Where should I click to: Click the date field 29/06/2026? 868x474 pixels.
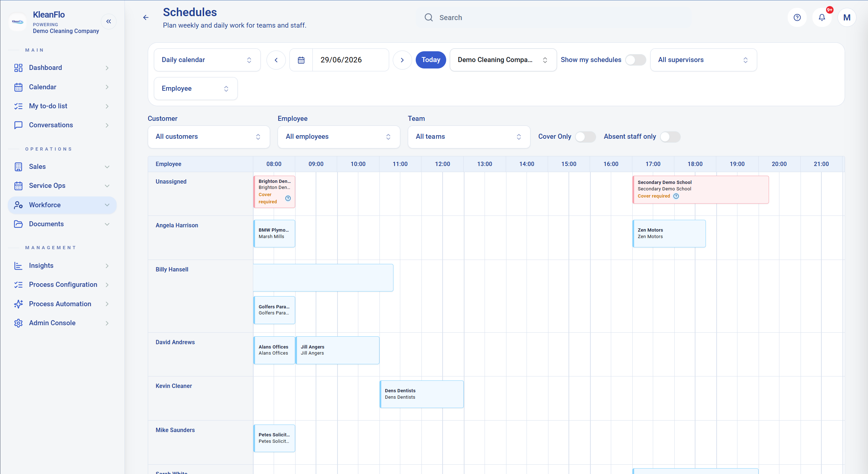(x=350, y=60)
